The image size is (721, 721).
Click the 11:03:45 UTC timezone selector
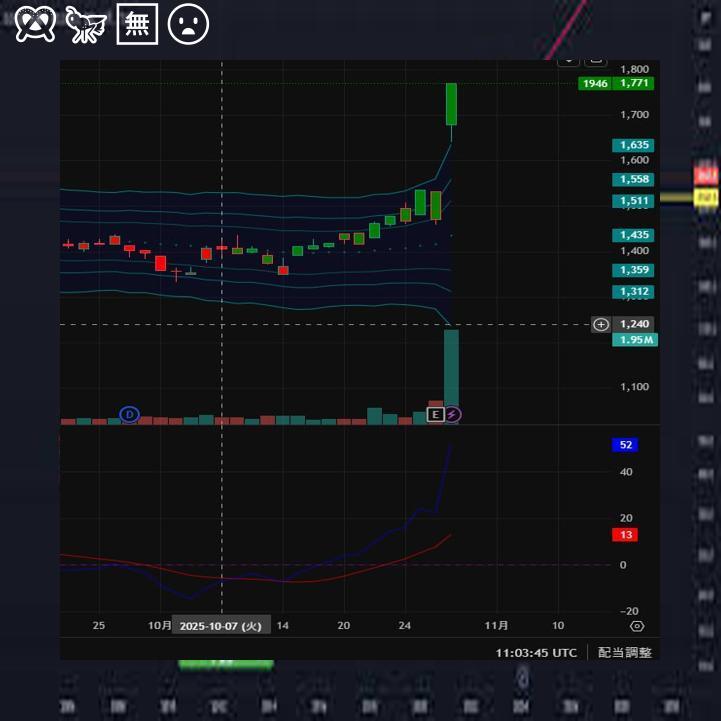(536, 652)
